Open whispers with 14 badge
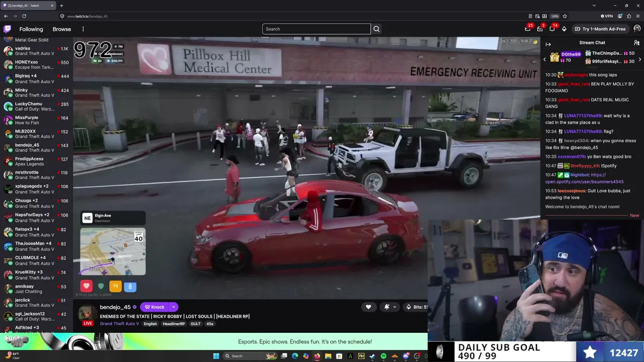The height and width of the screenshot is (362, 644). click(552, 29)
